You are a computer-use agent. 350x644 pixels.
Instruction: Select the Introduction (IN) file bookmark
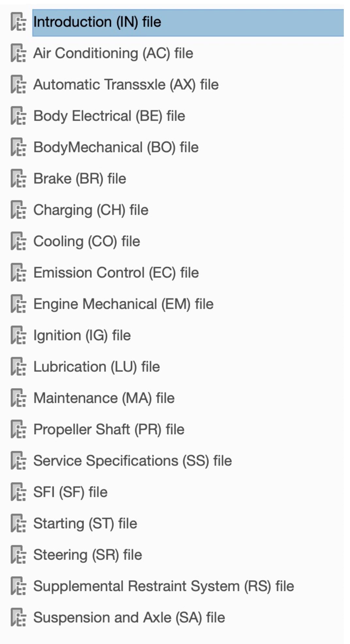[97, 22]
